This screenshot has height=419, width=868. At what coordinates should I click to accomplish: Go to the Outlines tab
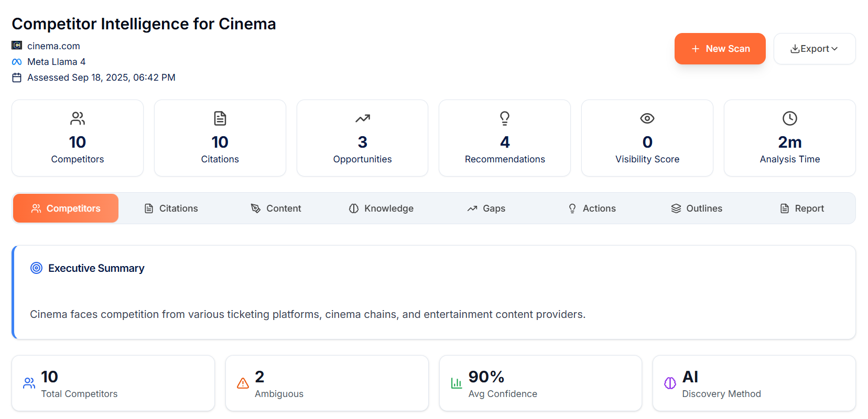(x=696, y=208)
